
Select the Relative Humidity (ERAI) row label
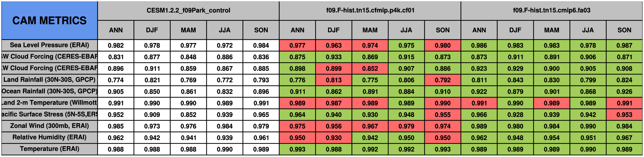49,137
